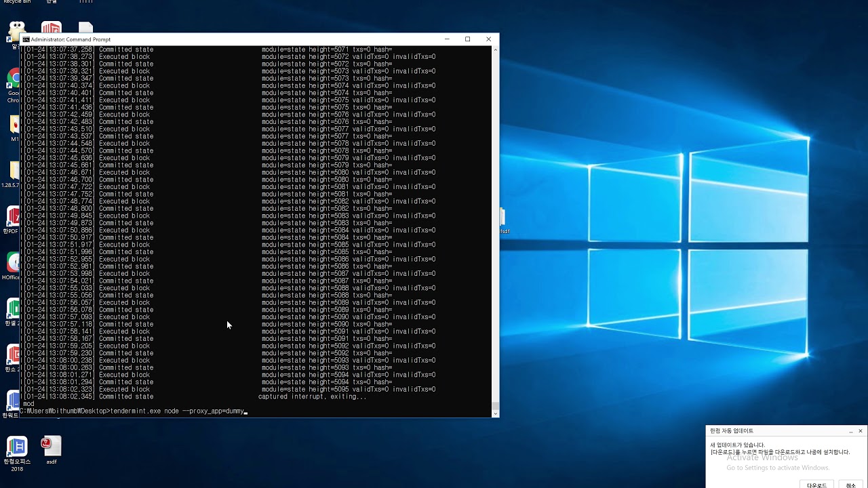This screenshot has width=868, height=488.
Task: Click the tendermint.exe node command line
Action: [134, 411]
